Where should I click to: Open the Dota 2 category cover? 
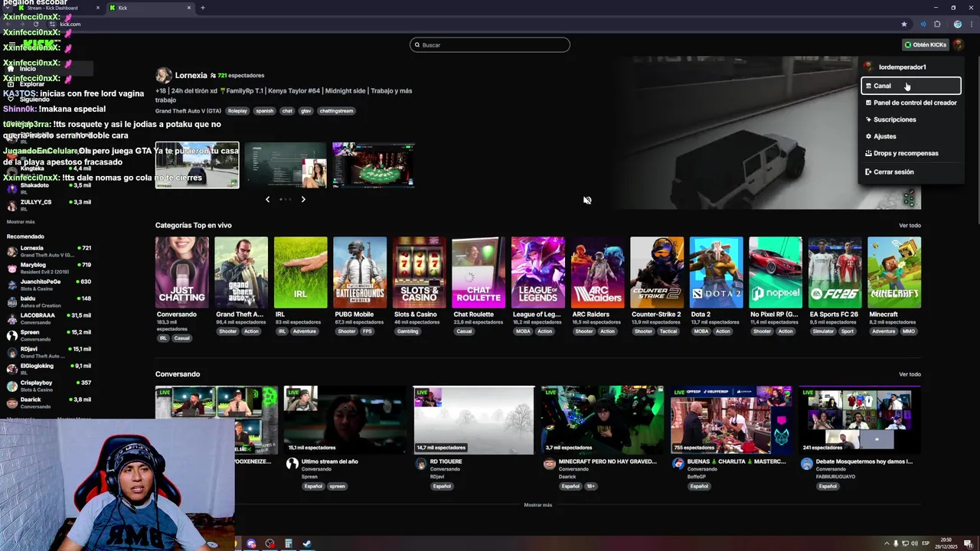pos(716,272)
